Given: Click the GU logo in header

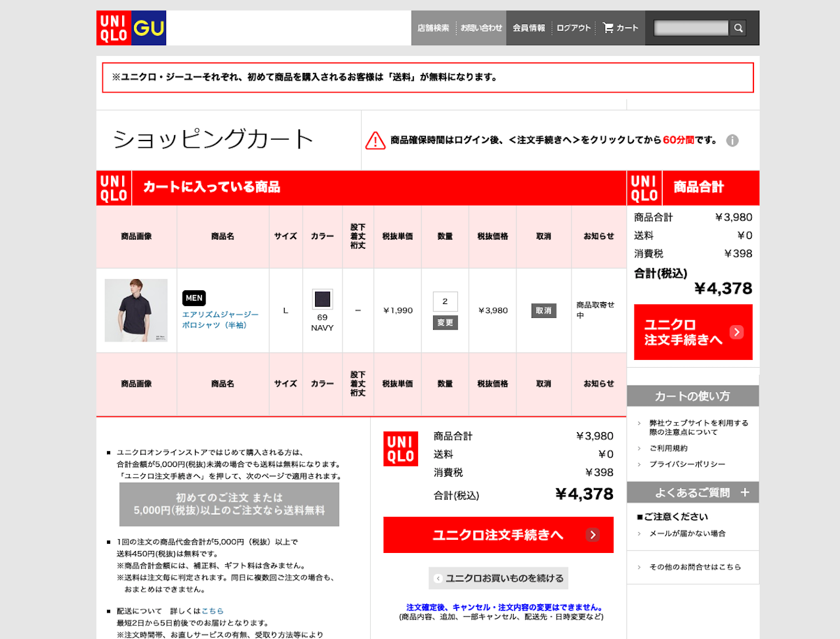Looking at the screenshot, I should click(x=149, y=28).
